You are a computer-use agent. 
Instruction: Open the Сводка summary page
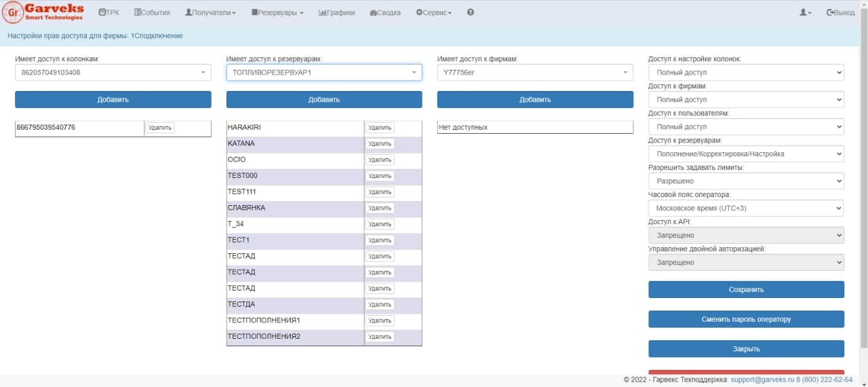tap(384, 12)
